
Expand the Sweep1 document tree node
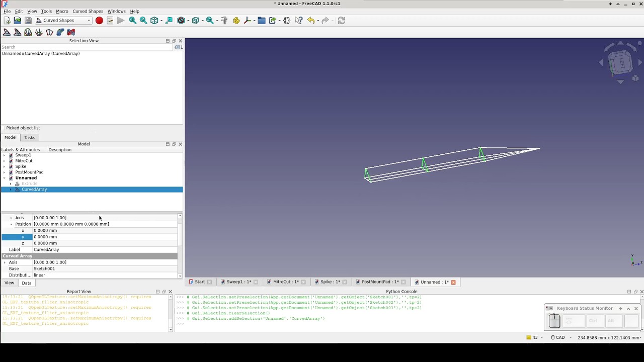[x=5, y=155]
